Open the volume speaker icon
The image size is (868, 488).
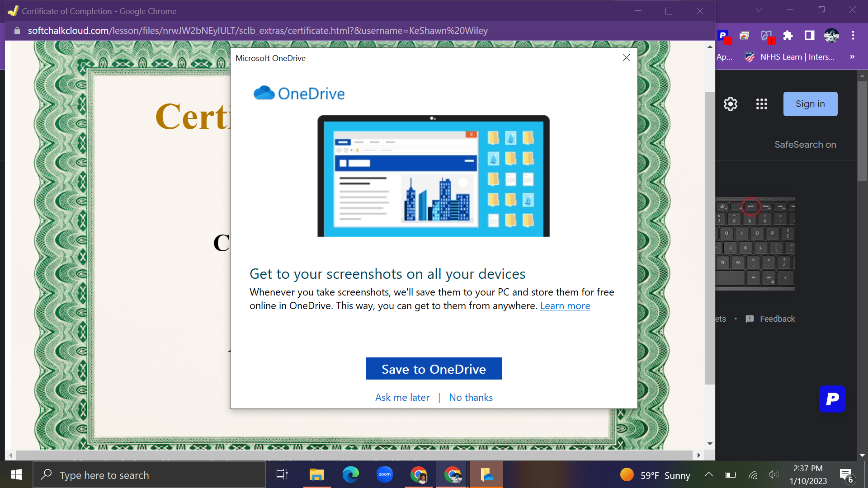pyautogui.click(x=774, y=474)
